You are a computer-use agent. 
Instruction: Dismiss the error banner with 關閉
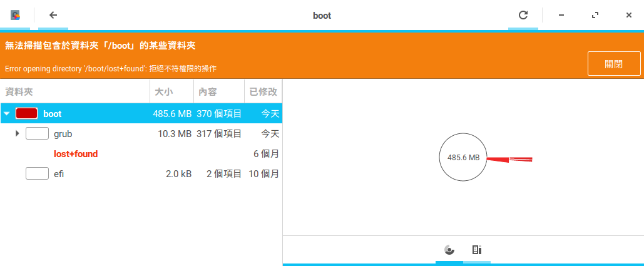613,64
